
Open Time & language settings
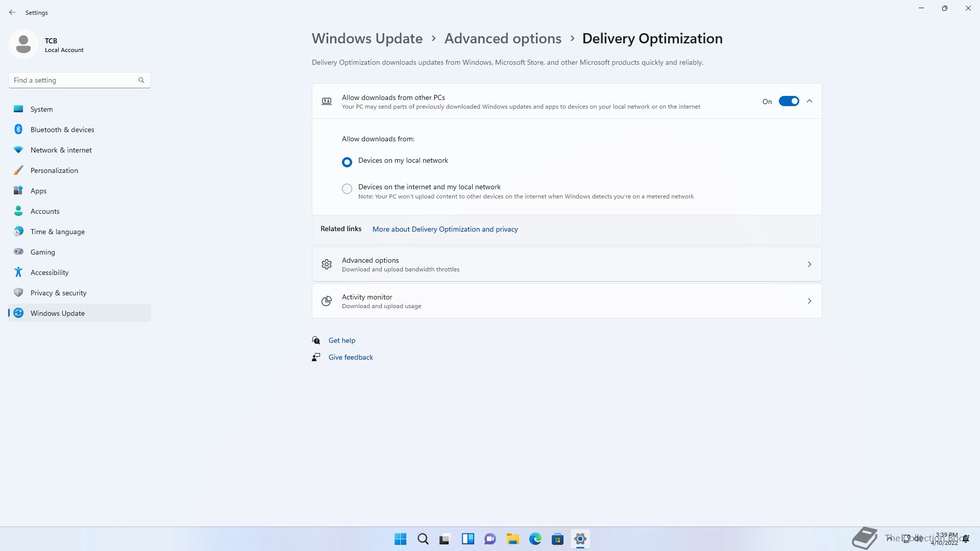[80, 231]
